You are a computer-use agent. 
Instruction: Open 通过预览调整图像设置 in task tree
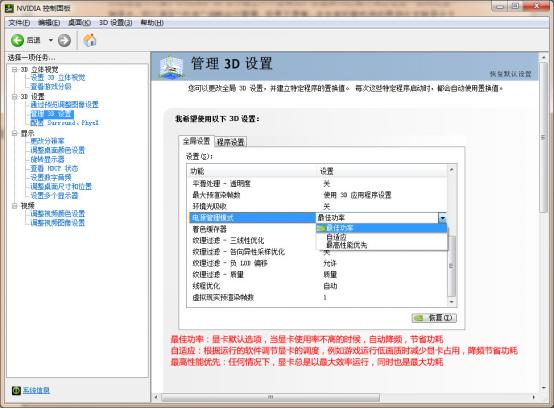coord(64,105)
